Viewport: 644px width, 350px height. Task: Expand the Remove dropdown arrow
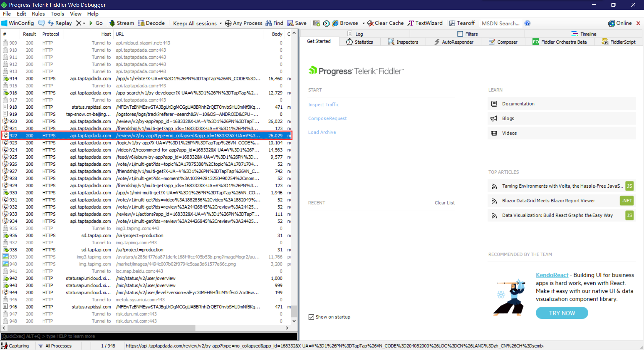pyautogui.click(x=84, y=23)
